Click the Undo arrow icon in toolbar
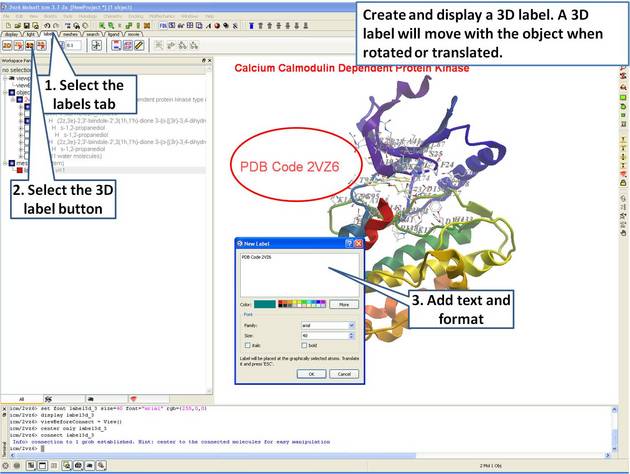 pos(46,25)
